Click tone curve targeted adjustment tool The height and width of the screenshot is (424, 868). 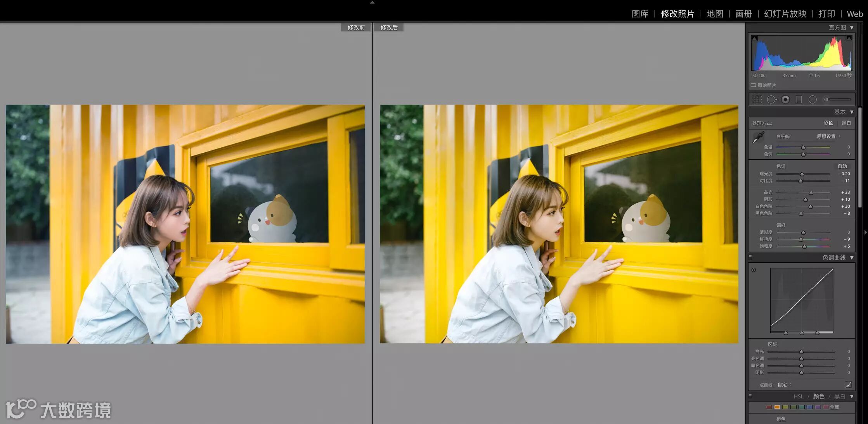pos(754,270)
